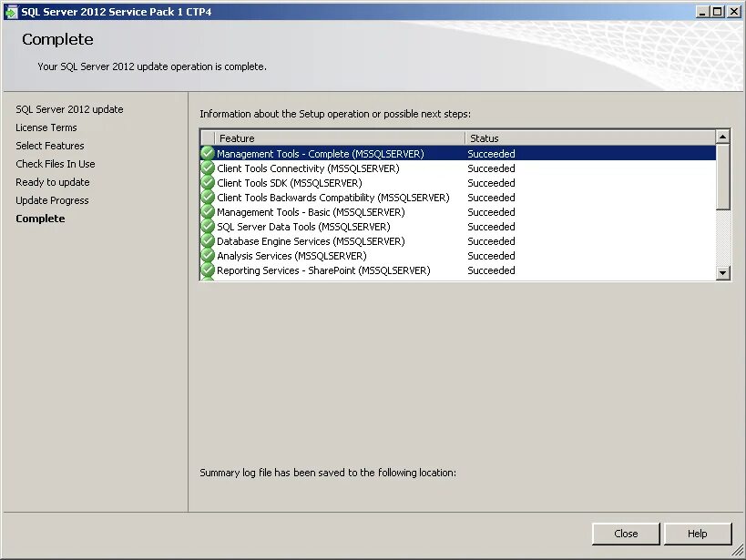Select Analysis Services (MSSQLSERVER) row
Viewport: 746px width, 560px height.
coord(458,256)
